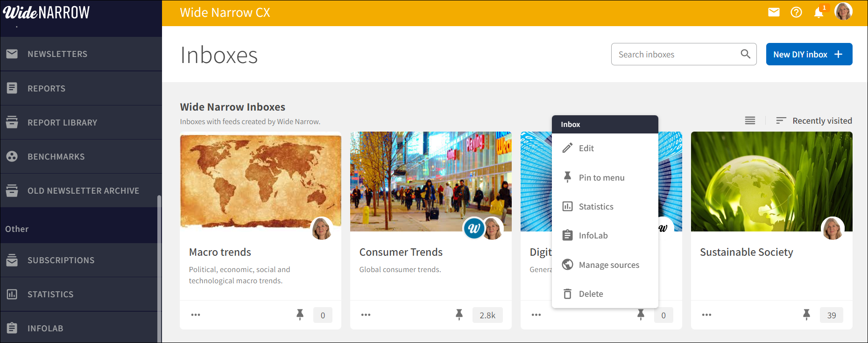Click the Newsletters envelope icon

pos(12,54)
